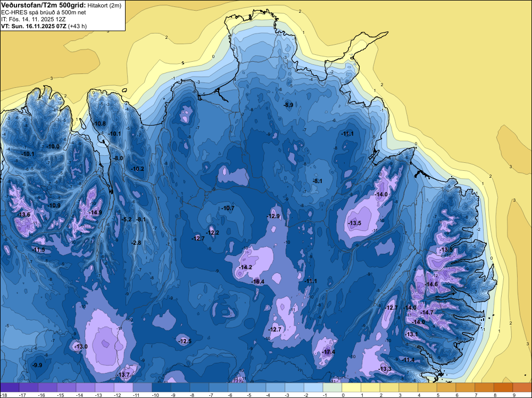
Task: Click the legend scale number -13
Action: (x=98, y=395)
